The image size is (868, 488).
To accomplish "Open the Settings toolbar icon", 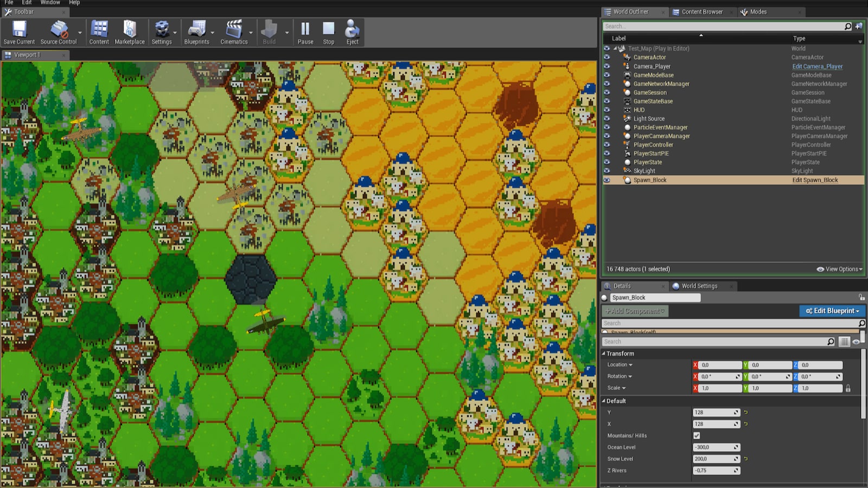I will point(162,33).
